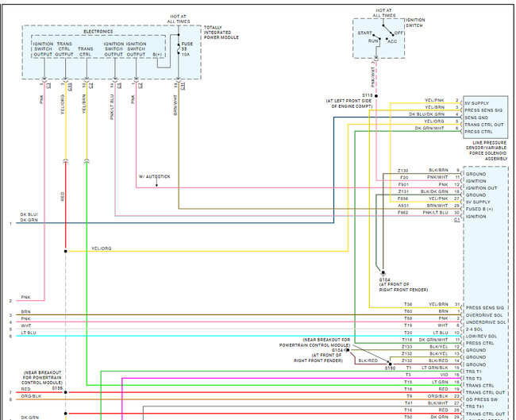Select the W/ AUTOSTICK annotation

(154, 177)
